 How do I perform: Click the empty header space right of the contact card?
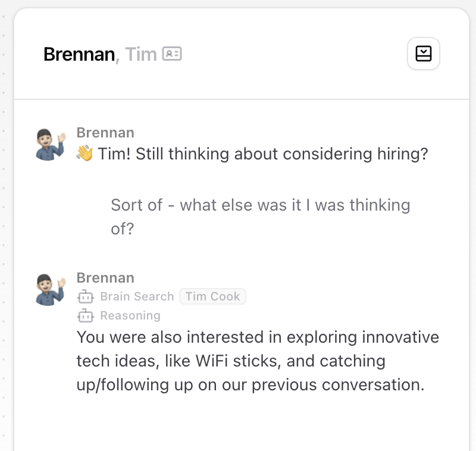coord(292,54)
